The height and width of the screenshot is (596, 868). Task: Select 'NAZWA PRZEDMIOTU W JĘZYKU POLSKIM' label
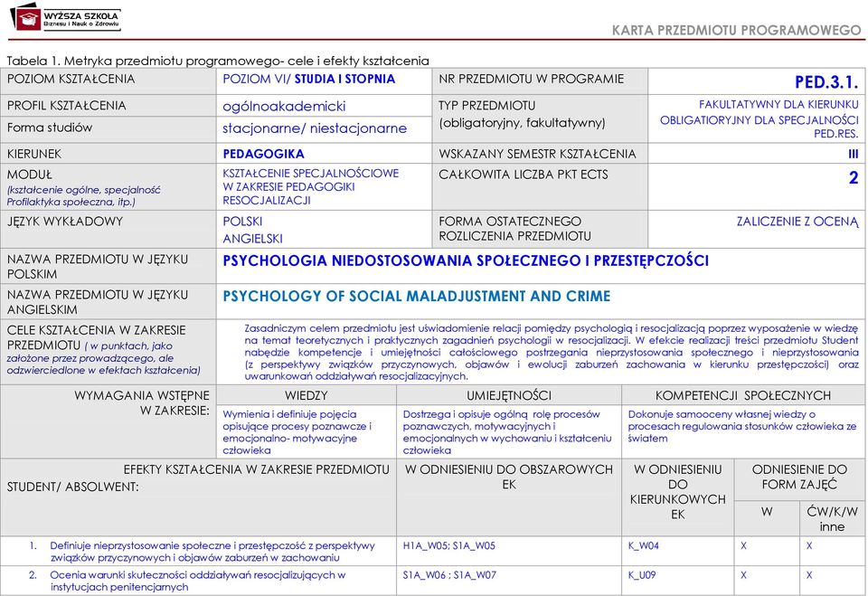point(98,267)
